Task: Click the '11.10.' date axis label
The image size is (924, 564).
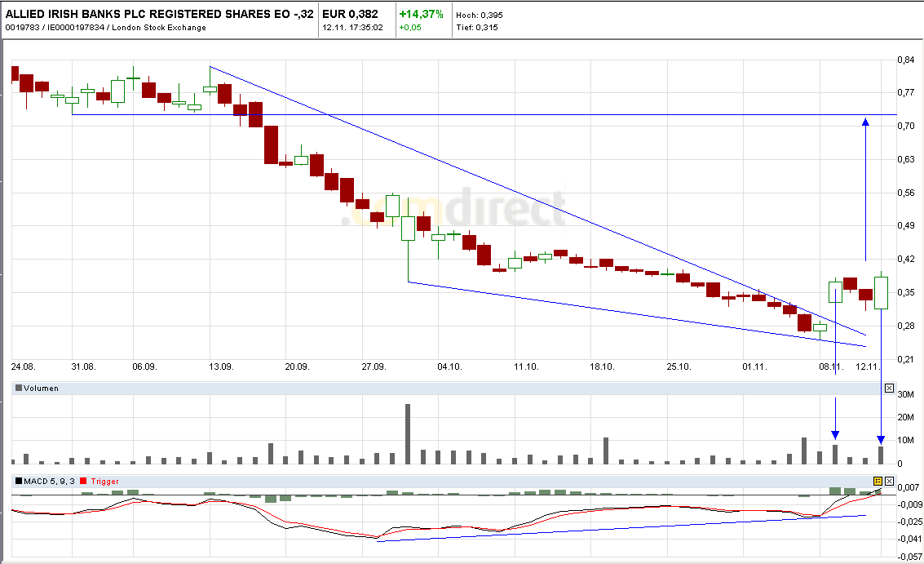Action: point(526,366)
